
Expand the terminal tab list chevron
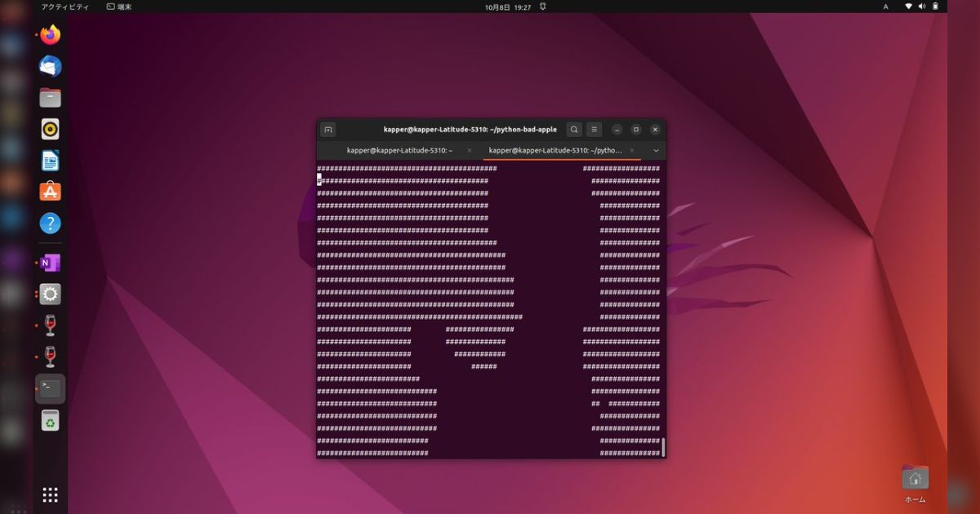656,150
